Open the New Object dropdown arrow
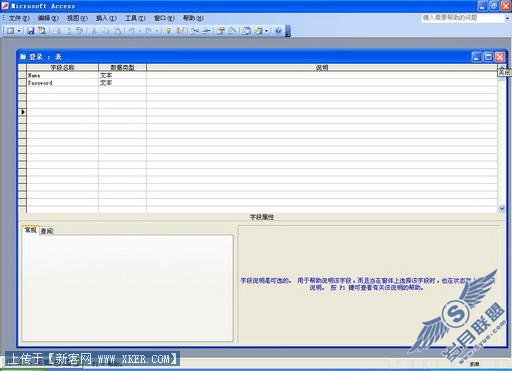 [267, 31]
